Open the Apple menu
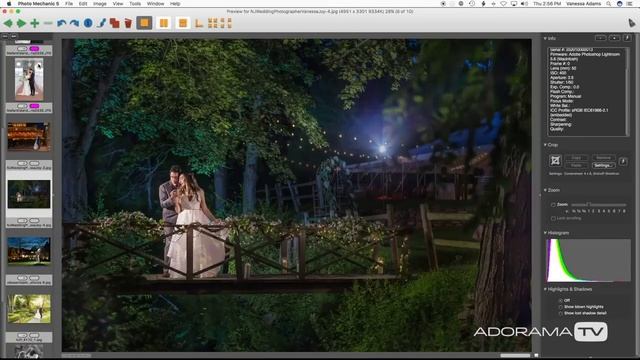This screenshot has height=360, width=640. click(9, 4)
